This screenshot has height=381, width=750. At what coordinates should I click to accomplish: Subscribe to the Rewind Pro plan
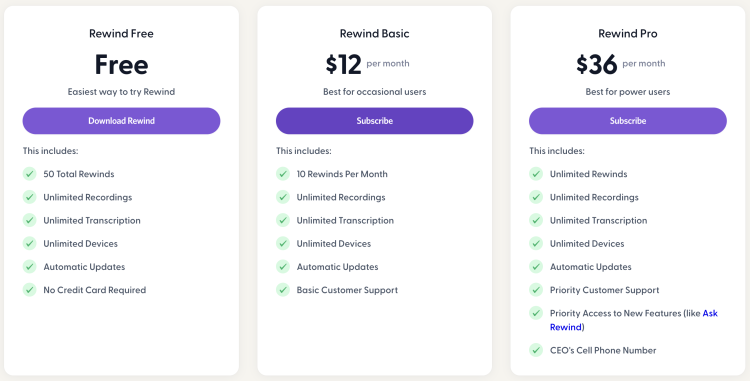[x=628, y=121]
